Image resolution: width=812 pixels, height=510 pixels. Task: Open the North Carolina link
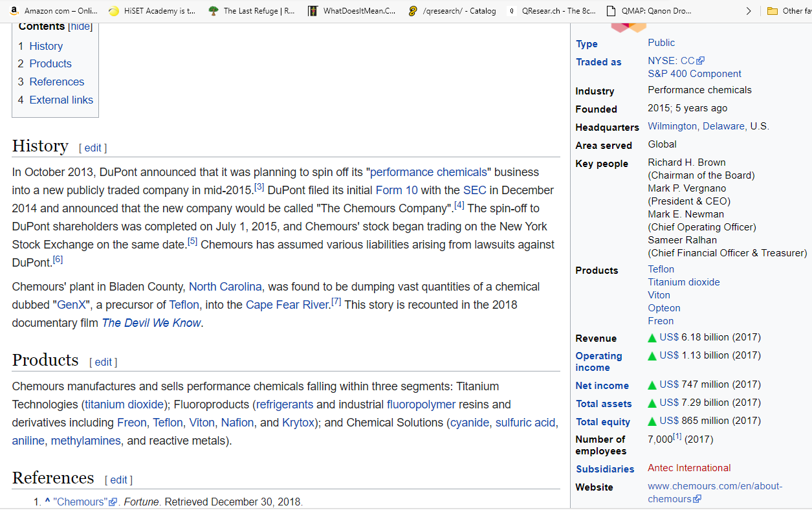pyautogui.click(x=225, y=287)
